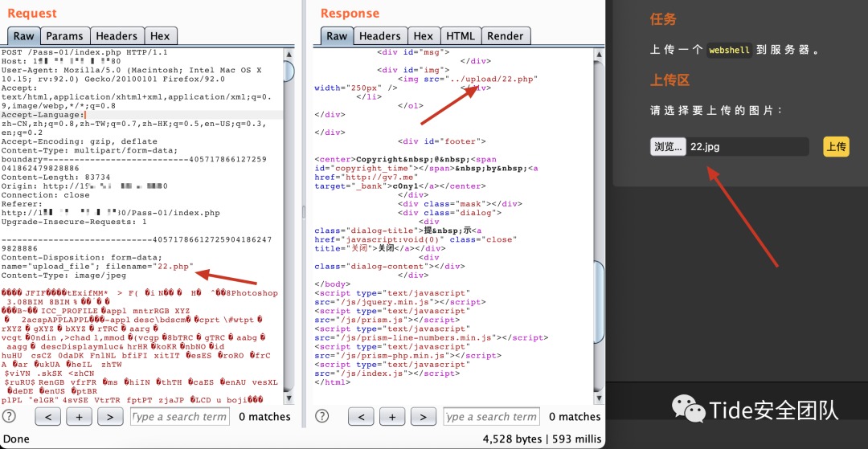Click the 浏览... file browse button

(x=668, y=147)
